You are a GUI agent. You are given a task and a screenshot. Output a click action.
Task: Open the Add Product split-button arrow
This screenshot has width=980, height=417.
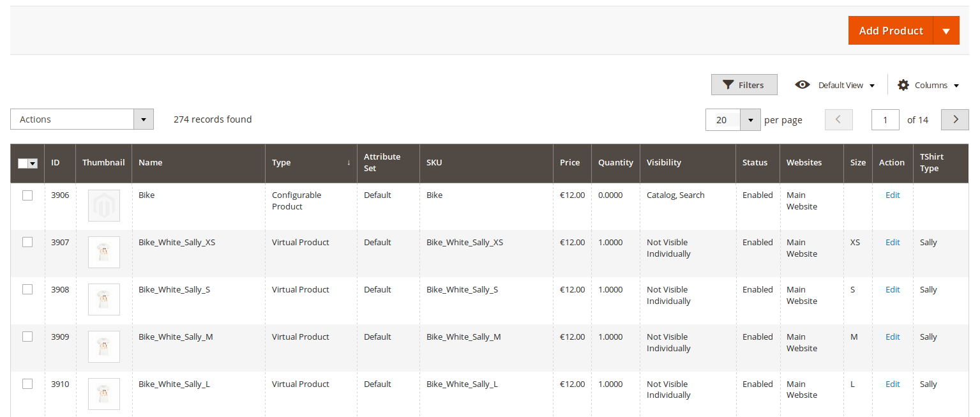click(946, 30)
